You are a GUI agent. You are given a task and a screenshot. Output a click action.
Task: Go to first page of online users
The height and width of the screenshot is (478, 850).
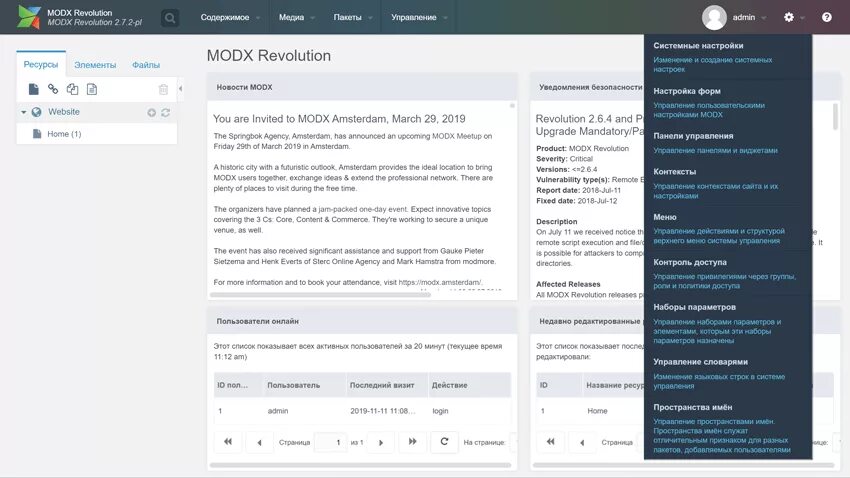228,442
